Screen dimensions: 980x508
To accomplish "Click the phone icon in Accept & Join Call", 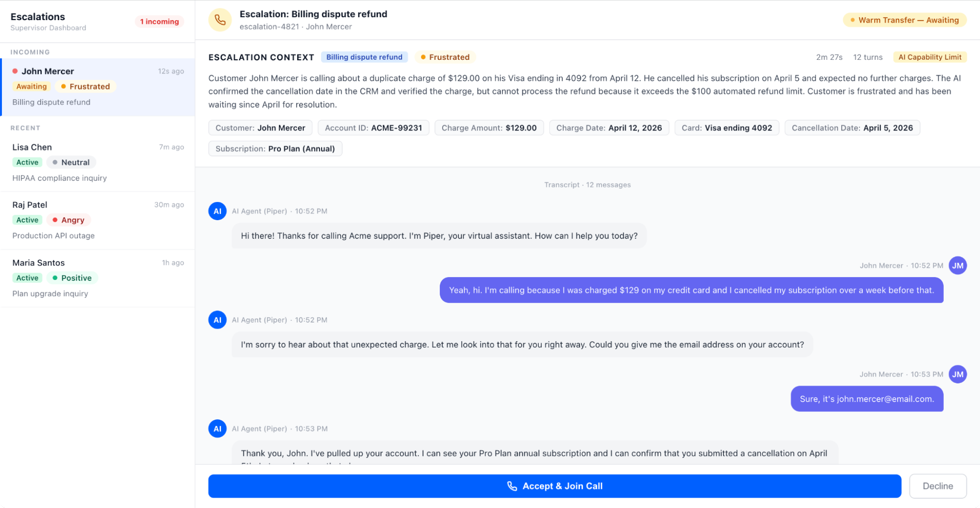I will (512, 486).
